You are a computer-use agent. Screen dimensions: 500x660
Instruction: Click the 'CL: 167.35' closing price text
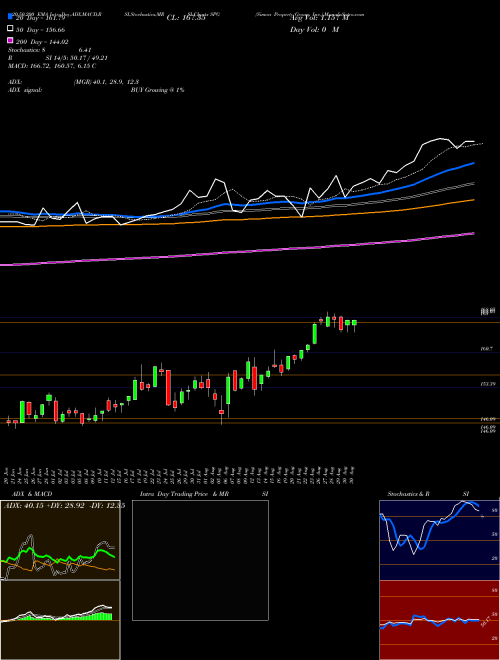click(186, 18)
